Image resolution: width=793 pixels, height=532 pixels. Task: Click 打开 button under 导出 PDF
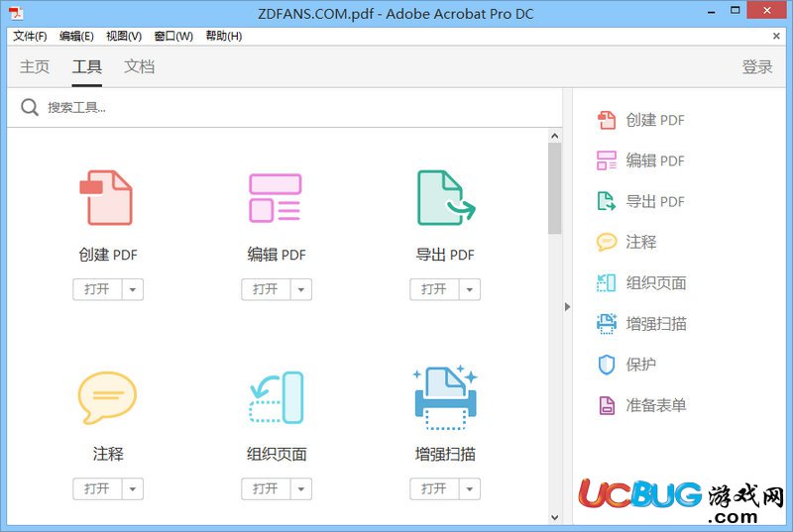click(x=434, y=289)
